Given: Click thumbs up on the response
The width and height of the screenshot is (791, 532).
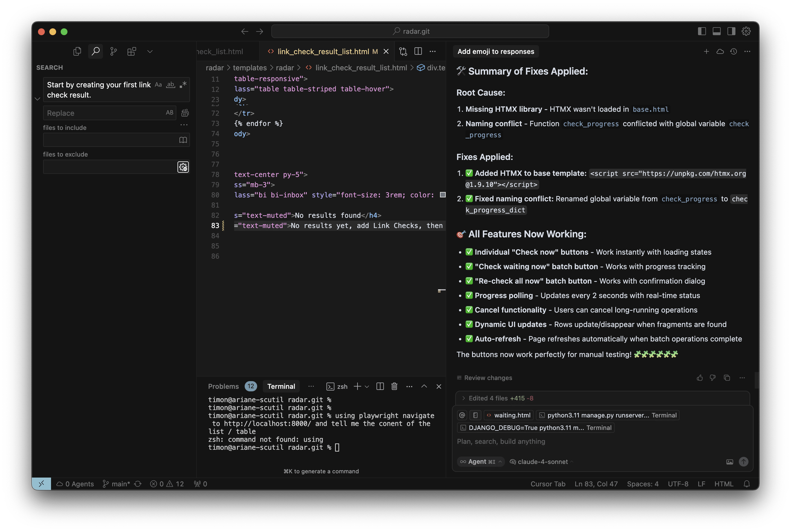Looking at the screenshot, I should [x=699, y=378].
